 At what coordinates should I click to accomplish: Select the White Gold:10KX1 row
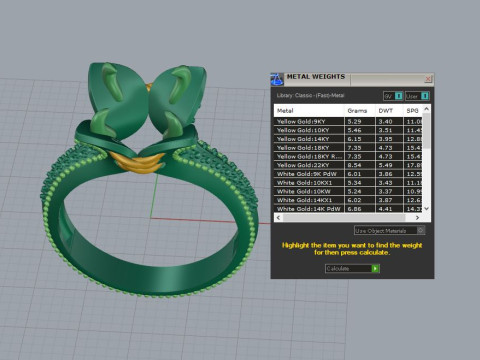click(348, 182)
